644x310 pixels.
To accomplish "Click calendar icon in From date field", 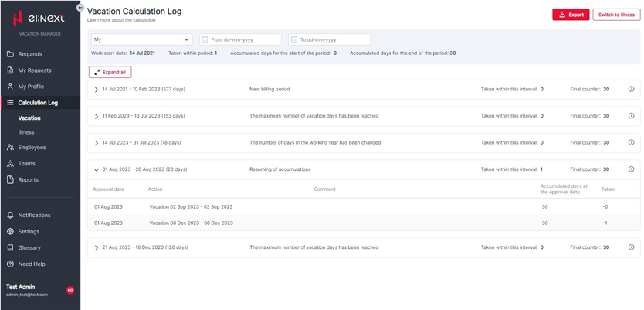I will point(205,39).
